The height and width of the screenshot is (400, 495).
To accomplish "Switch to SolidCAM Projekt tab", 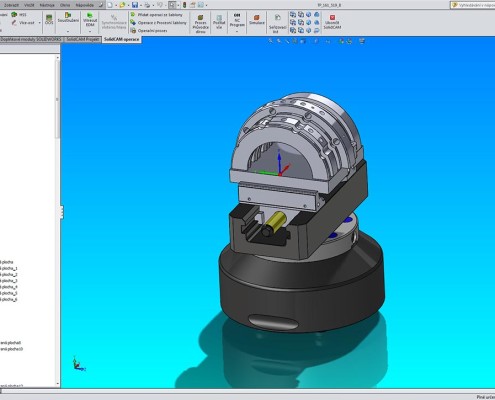I will pos(82,39).
